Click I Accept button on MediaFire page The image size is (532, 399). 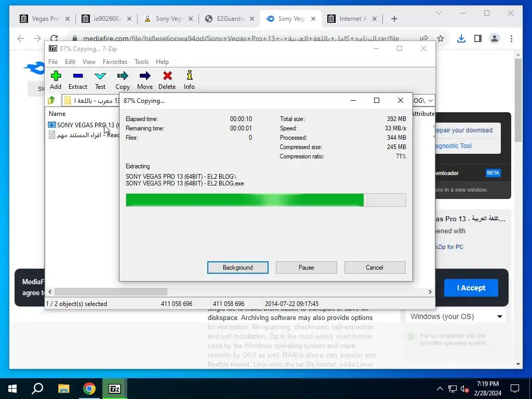pos(471,288)
